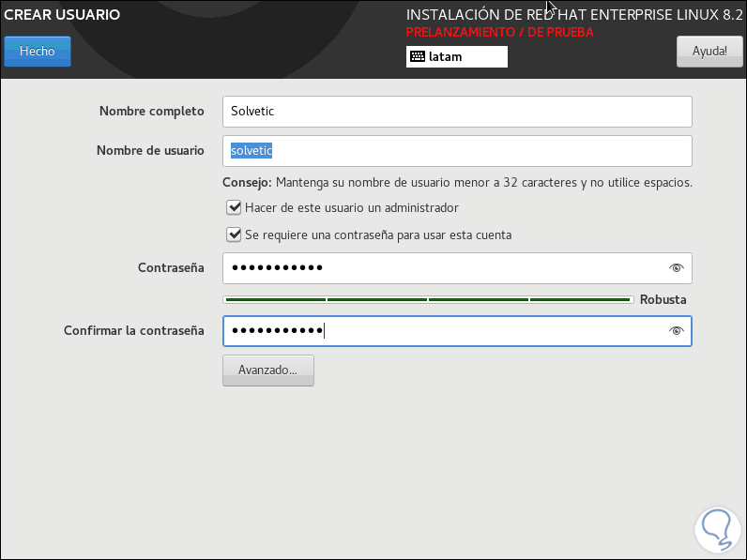Open the Ayuda! help button
The width and height of the screenshot is (747, 560).
click(x=709, y=52)
